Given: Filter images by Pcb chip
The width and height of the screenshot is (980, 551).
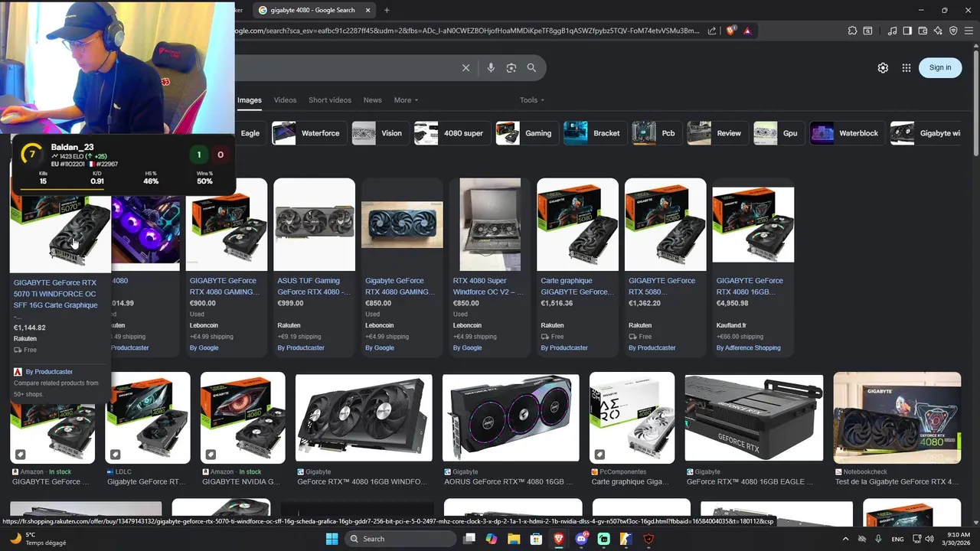Looking at the screenshot, I should [657, 133].
